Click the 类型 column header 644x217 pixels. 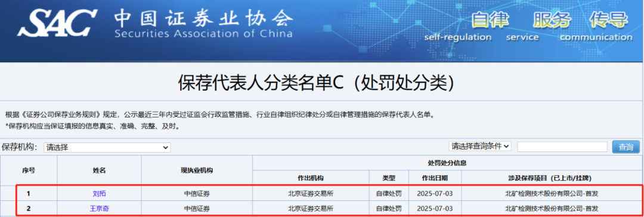[389, 178]
